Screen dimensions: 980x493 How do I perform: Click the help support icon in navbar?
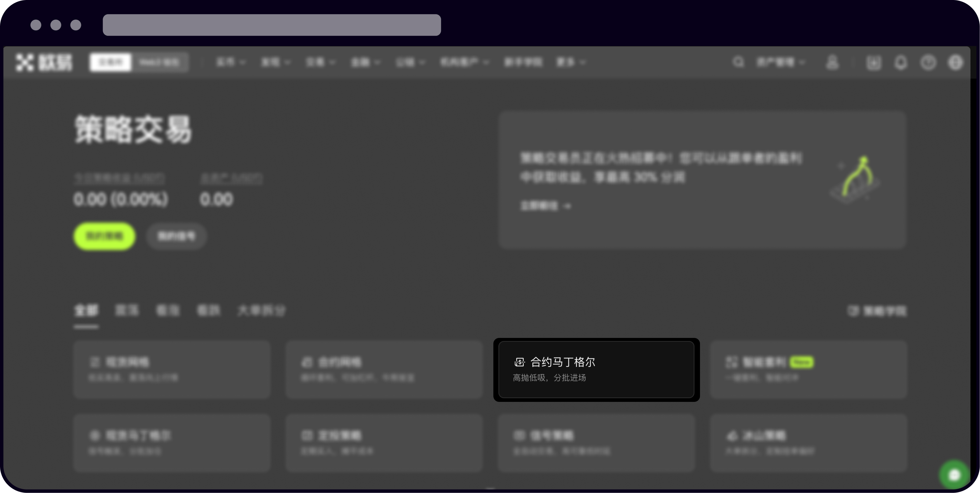click(x=928, y=62)
